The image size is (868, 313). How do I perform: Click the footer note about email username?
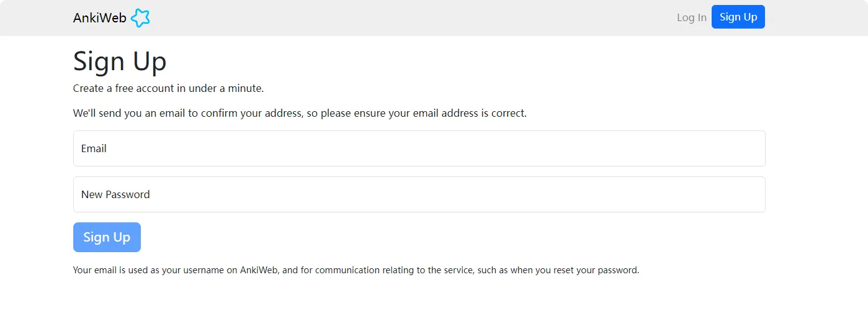tap(356, 270)
